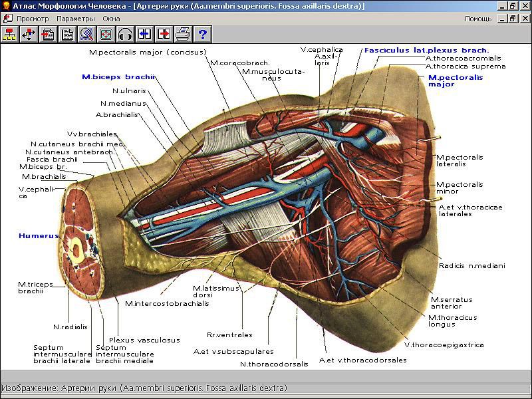Select the magnifier zoom tool
Viewport: 532px width, 399px height.
86,34
